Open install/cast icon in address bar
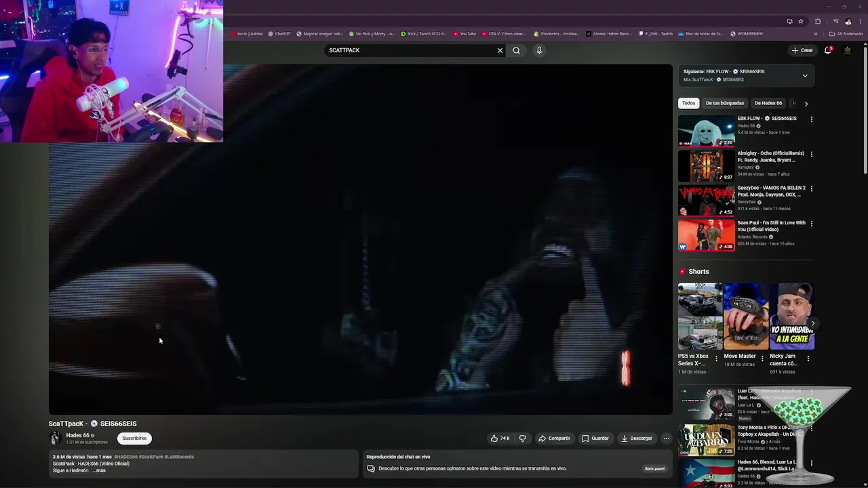 (x=789, y=21)
